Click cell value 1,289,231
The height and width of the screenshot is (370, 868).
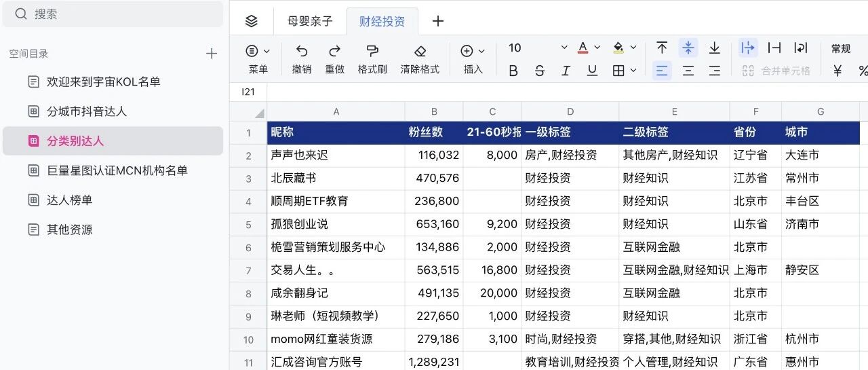click(434, 362)
